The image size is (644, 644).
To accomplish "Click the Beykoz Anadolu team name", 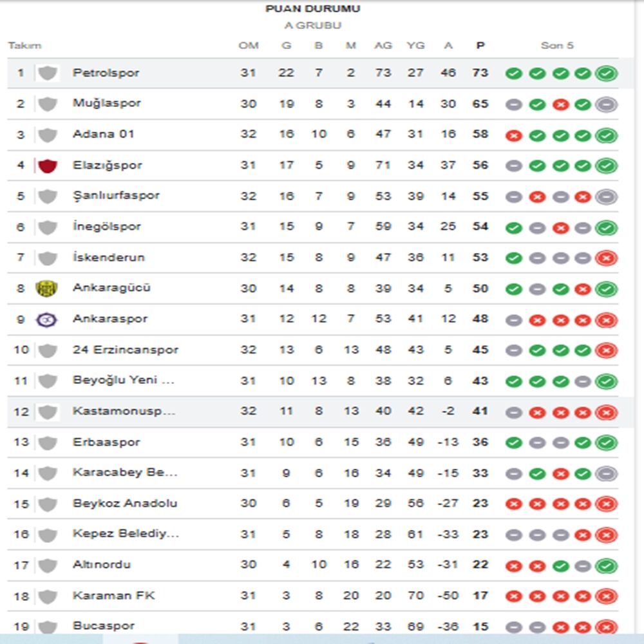I will pyautogui.click(x=124, y=504).
